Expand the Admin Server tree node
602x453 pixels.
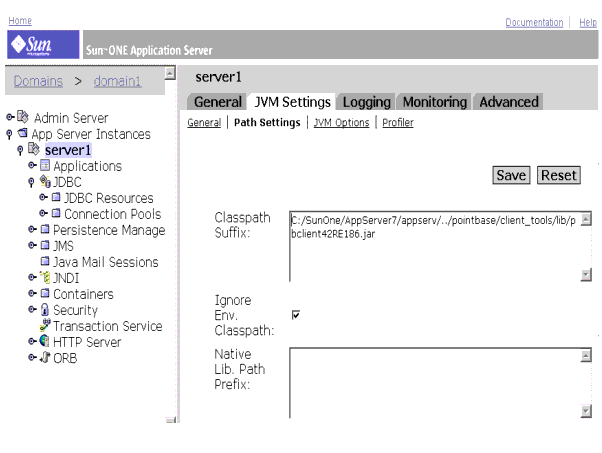point(10,117)
